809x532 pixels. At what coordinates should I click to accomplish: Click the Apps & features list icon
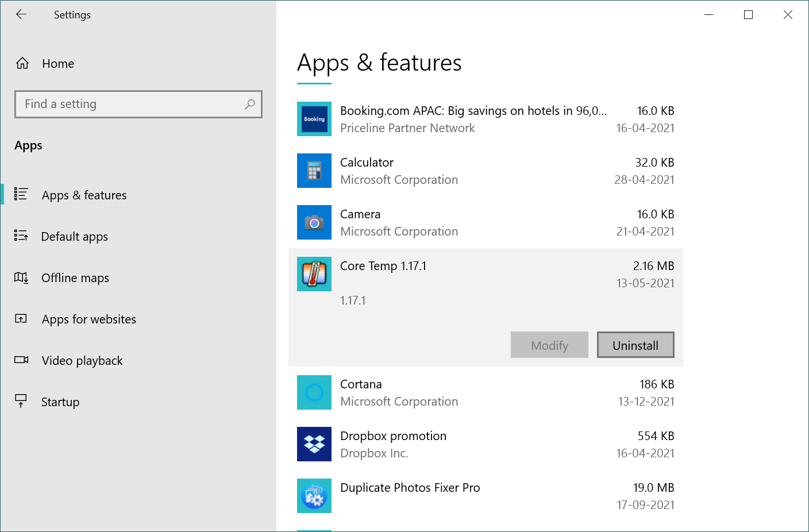pos(21,194)
